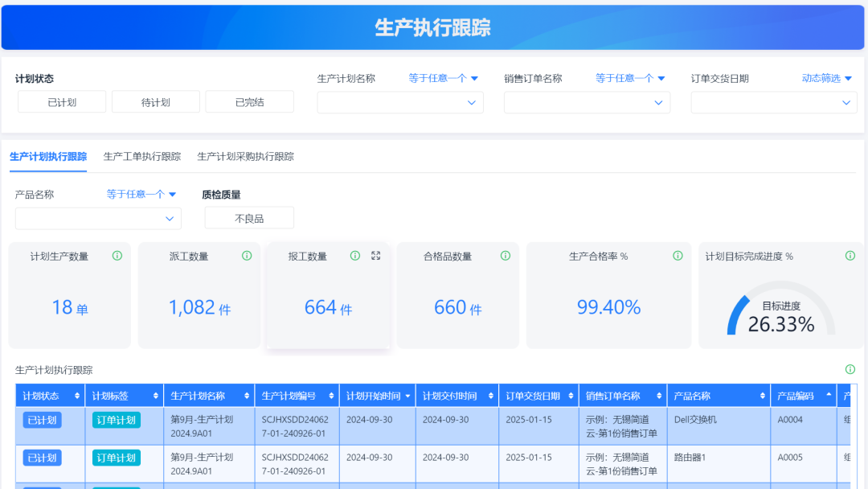The width and height of the screenshot is (868, 489).
Task: Click info icon beside 生产计划执行跟踪 table
Action: (x=850, y=369)
